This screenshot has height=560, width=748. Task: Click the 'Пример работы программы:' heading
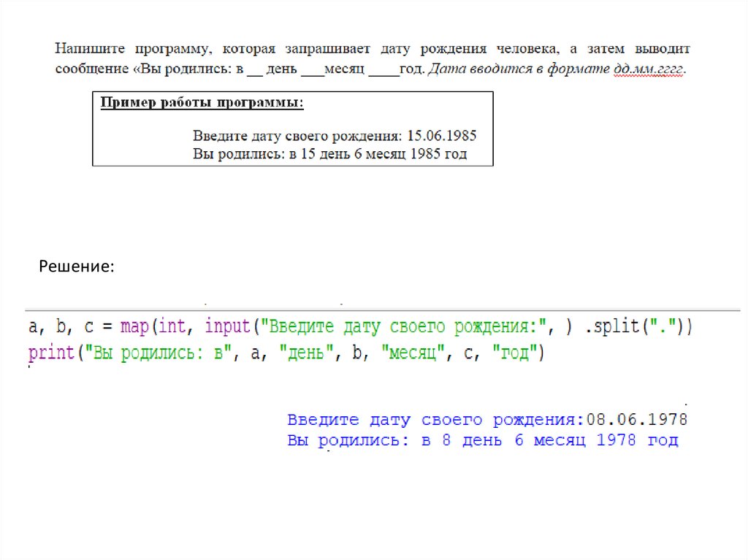click(202, 103)
